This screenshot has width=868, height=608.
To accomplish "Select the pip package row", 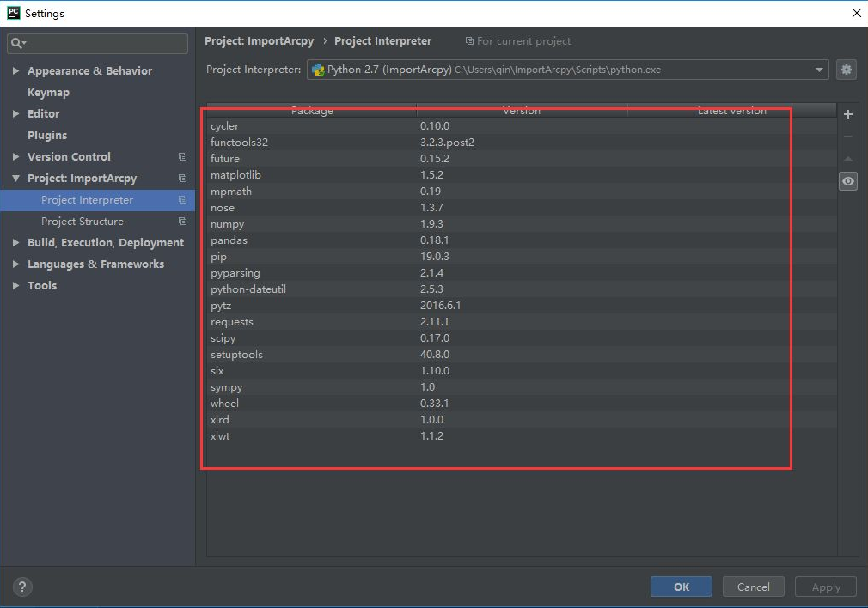I will tap(522, 257).
